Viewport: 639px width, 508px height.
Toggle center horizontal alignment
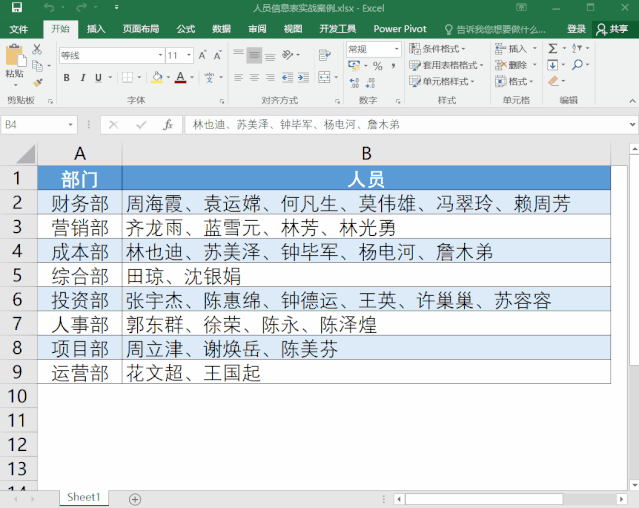[254, 77]
